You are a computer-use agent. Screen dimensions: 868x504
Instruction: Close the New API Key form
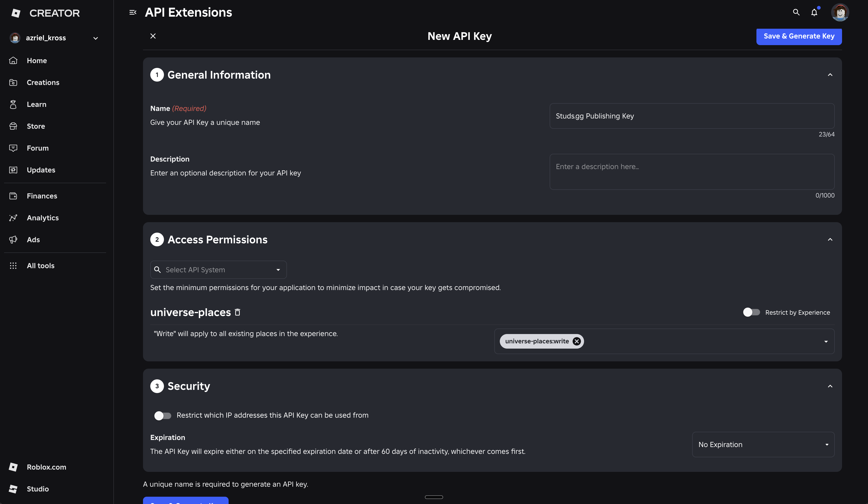(x=153, y=36)
